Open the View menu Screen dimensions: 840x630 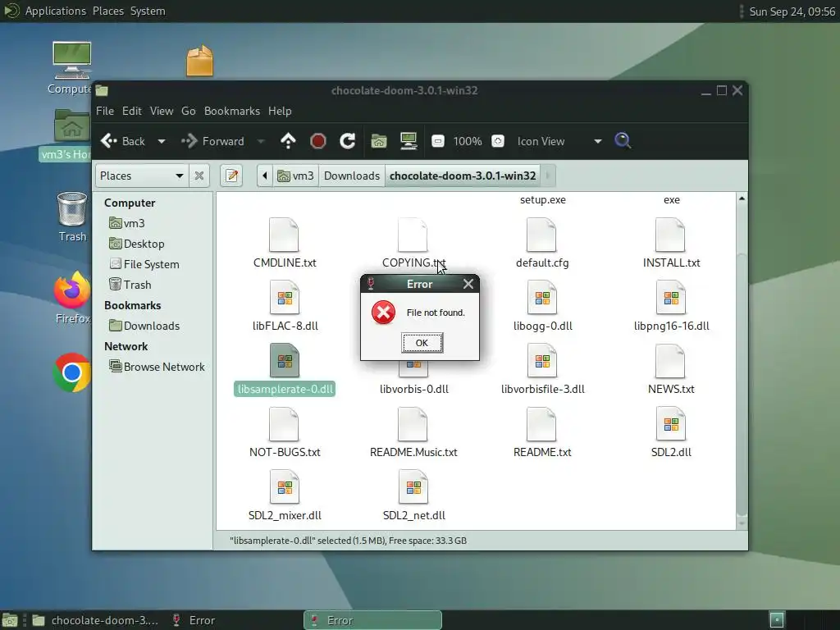[162, 111]
